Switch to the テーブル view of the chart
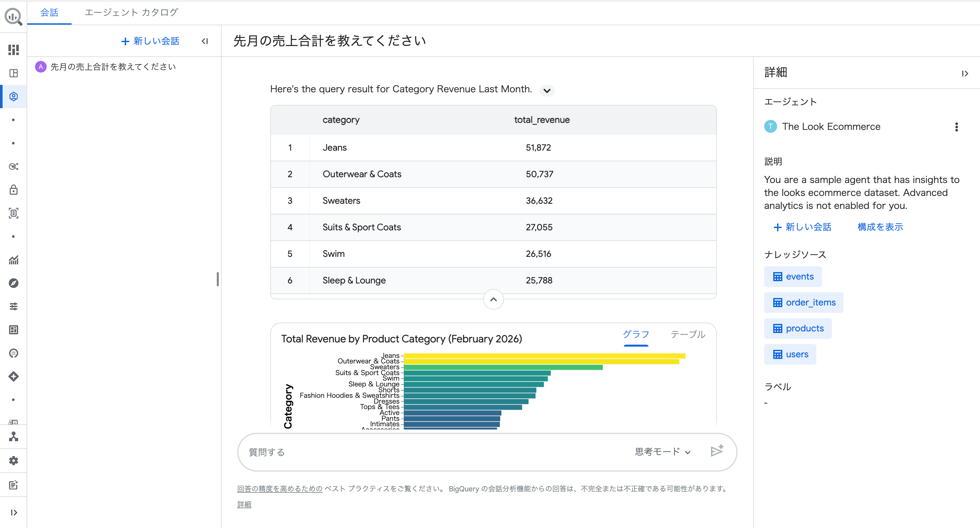Viewport: 980px width, 528px height. pyautogui.click(x=687, y=335)
